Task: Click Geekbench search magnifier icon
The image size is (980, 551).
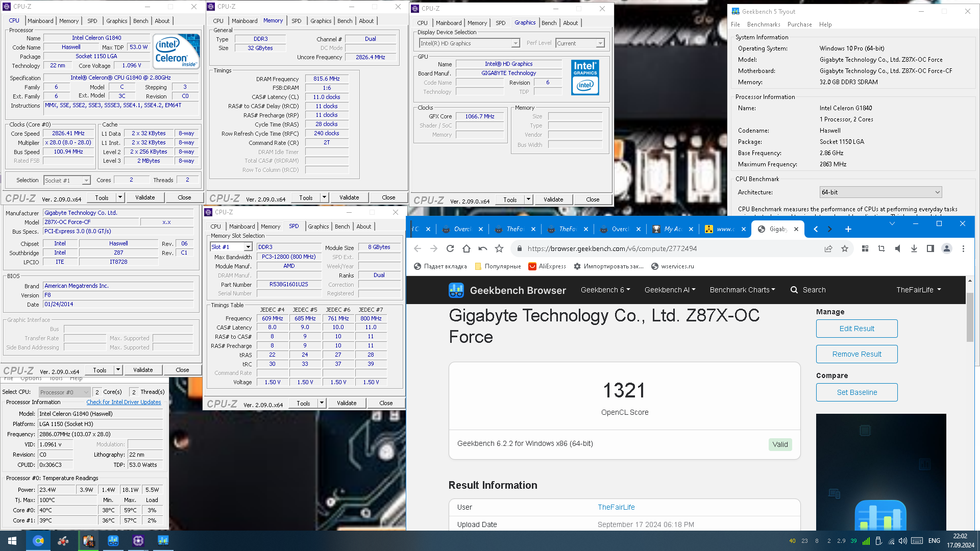Action: (x=794, y=290)
